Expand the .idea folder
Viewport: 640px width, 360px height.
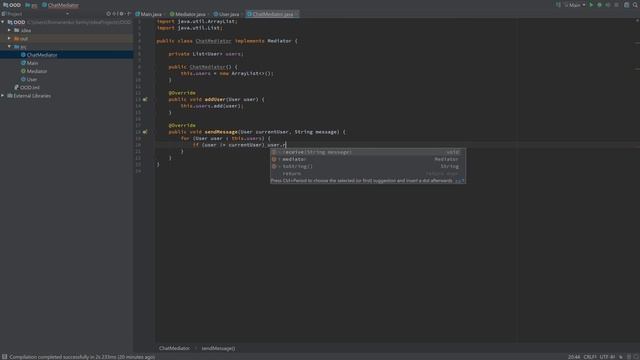click(x=9, y=30)
